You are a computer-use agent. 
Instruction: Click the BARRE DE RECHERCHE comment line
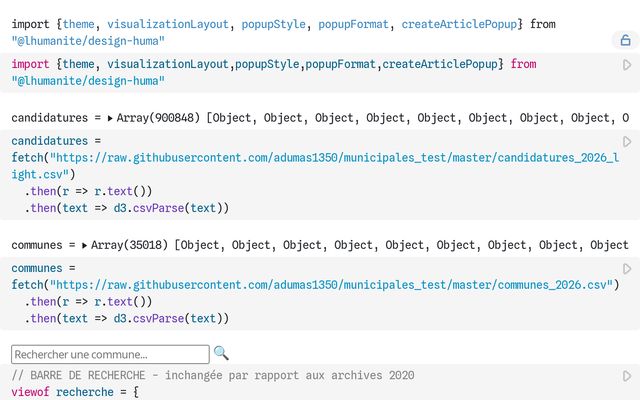point(212,375)
